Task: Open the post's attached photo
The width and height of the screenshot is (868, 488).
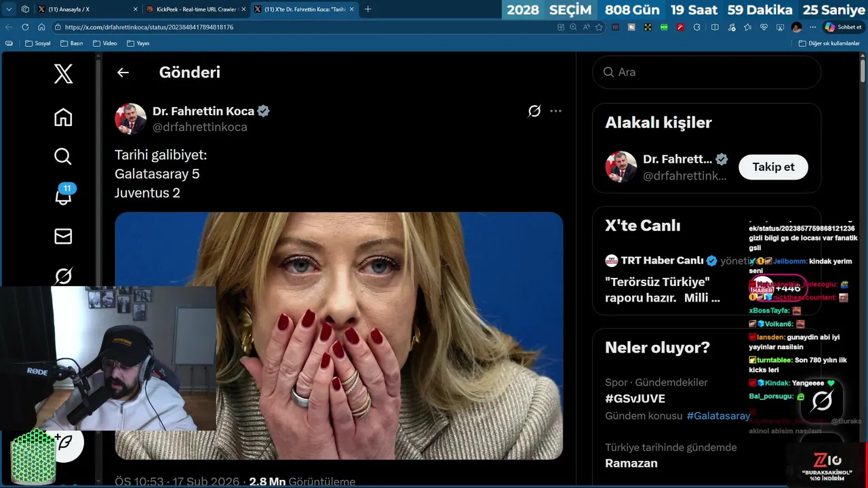Action: [x=339, y=335]
